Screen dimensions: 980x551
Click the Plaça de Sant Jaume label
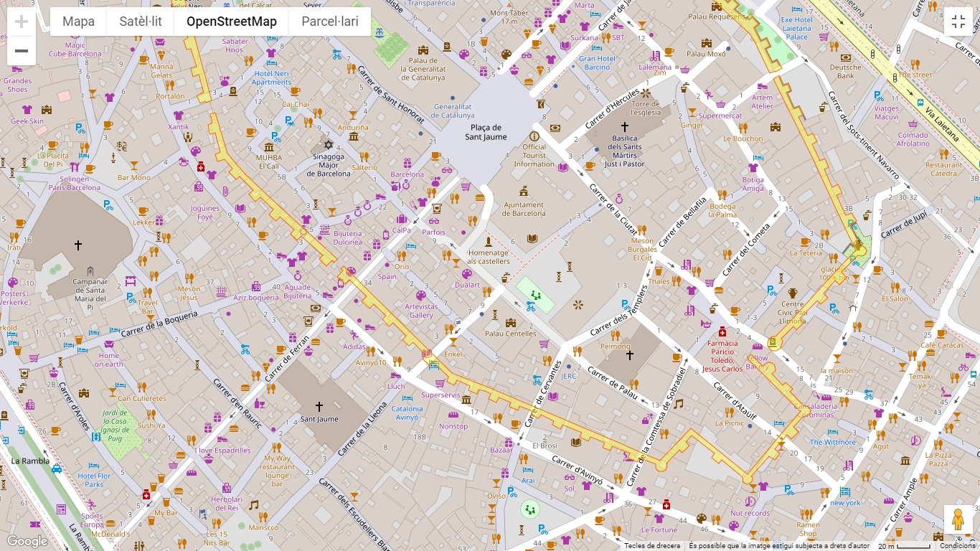pos(486,132)
